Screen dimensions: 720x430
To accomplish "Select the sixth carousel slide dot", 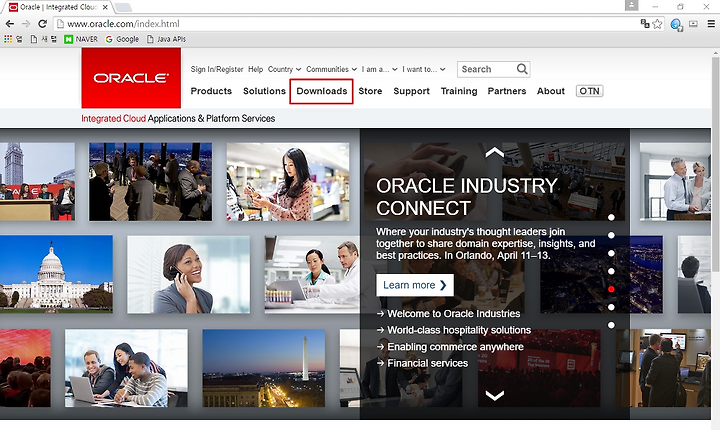I will 611,307.
